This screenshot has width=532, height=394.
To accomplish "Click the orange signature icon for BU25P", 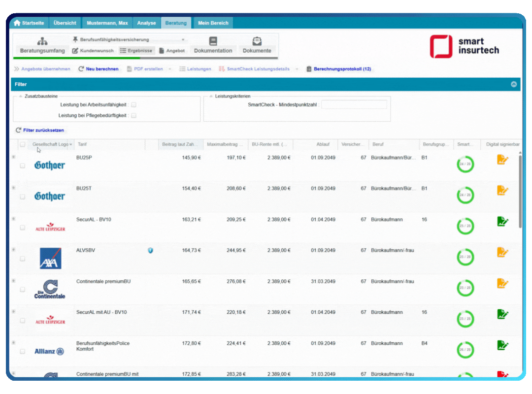I will click(502, 160).
